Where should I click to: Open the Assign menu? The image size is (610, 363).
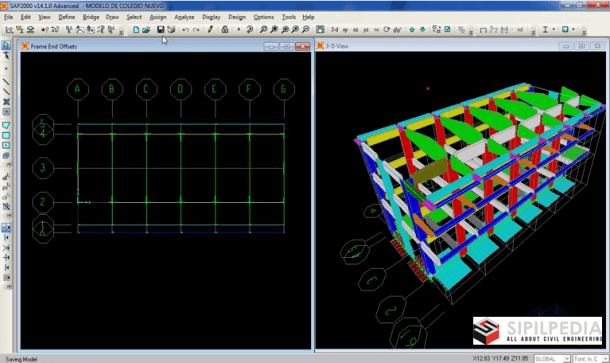(x=158, y=17)
